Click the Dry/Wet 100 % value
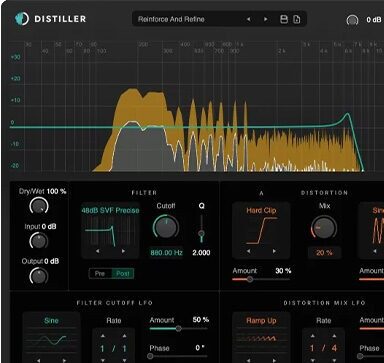Image resolution: width=384 pixels, height=363 pixels. [x=56, y=191]
